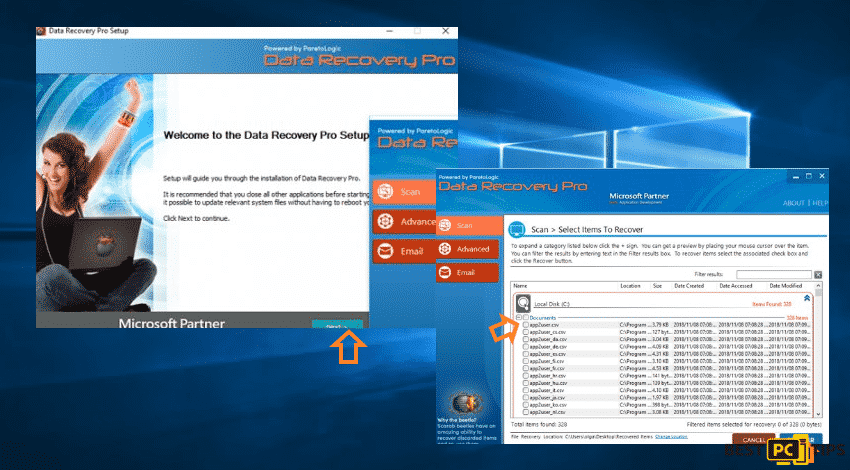Open the Email tab in the front window
Viewport: 850px width, 470px height.
(x=467, y=272)
